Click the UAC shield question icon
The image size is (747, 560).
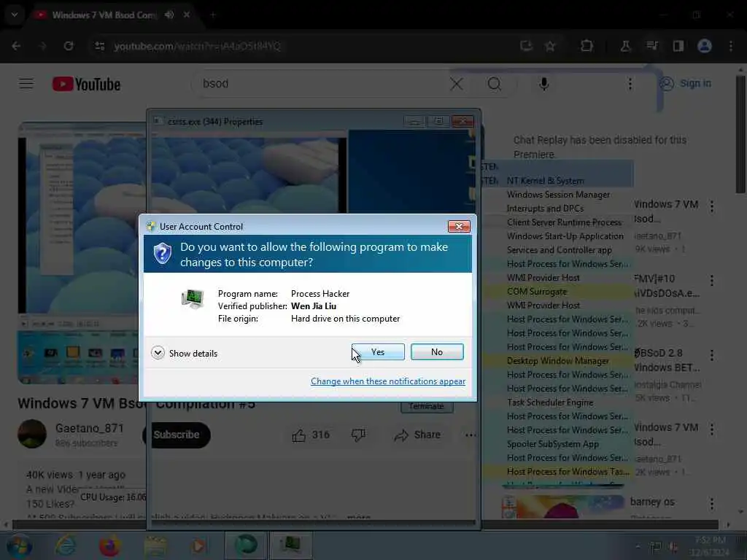pos(163,253)
